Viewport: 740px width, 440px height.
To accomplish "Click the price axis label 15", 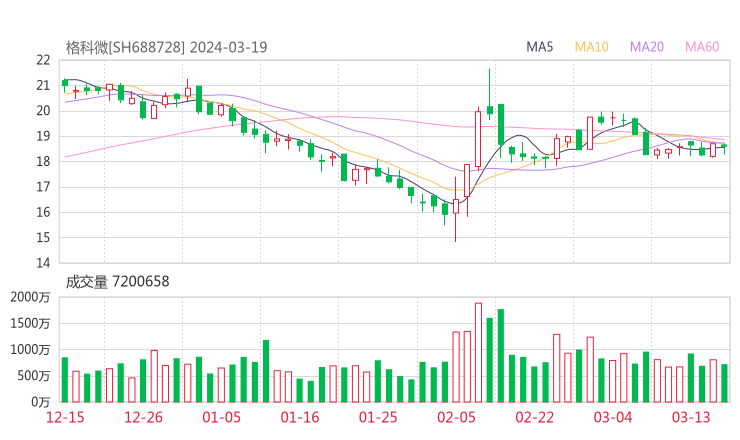I will point(43,237).
